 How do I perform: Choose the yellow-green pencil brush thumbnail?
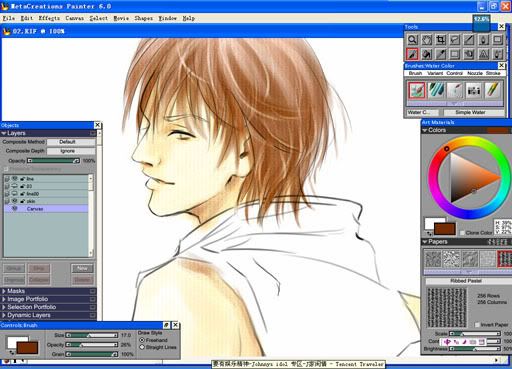[x=493, y=90]
